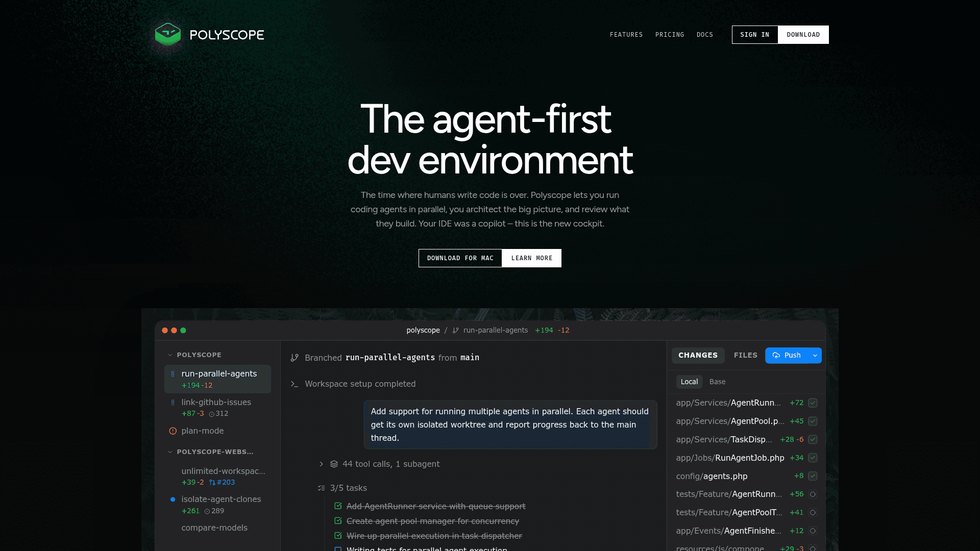Click the Download for Mac button

click(x=460, y=258)
